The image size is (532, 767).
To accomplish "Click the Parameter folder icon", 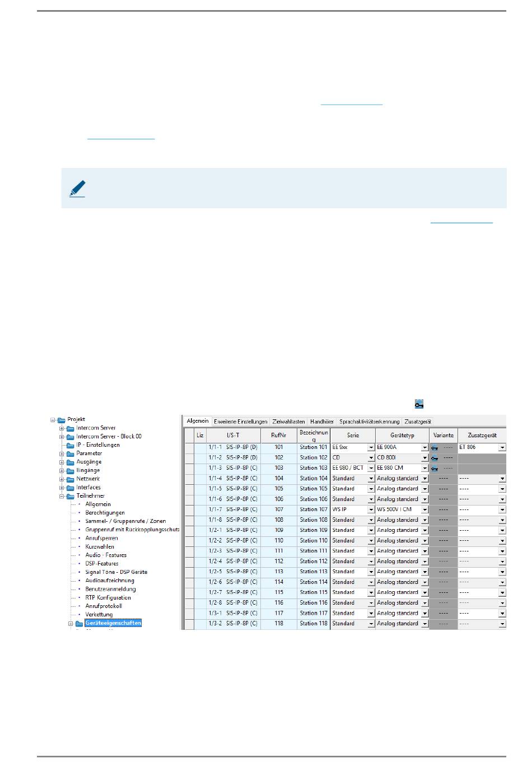I will [71, 453].
